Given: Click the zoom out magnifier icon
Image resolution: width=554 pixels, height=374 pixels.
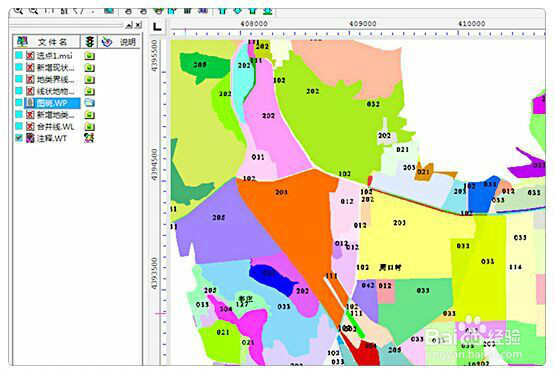Looking at the screenshot, I should pos(33,11).
